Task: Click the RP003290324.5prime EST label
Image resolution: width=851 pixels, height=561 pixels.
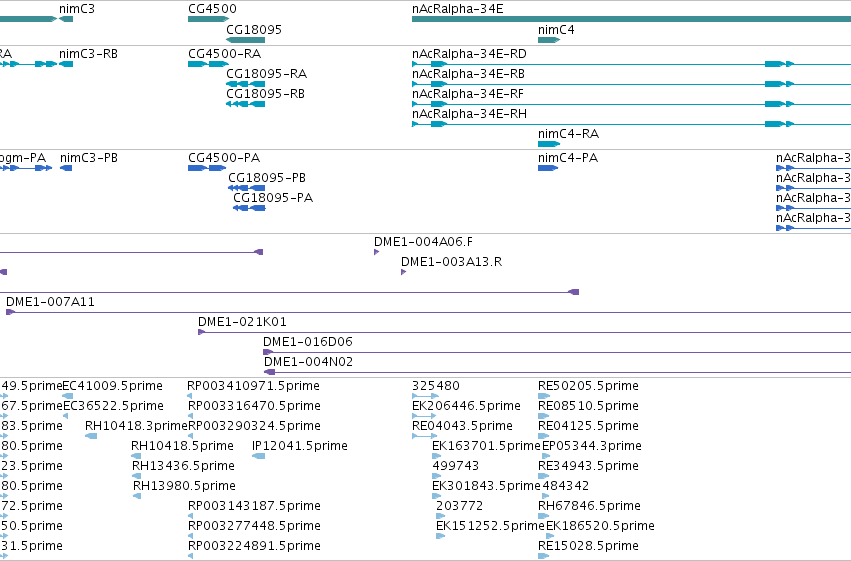Action: 254,426
